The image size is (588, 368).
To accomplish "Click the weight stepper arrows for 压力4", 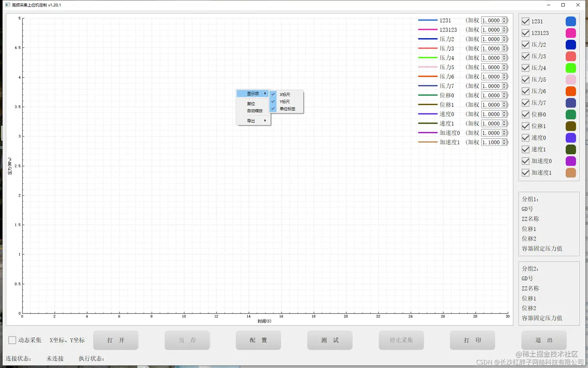I will (x=504, y=58).
